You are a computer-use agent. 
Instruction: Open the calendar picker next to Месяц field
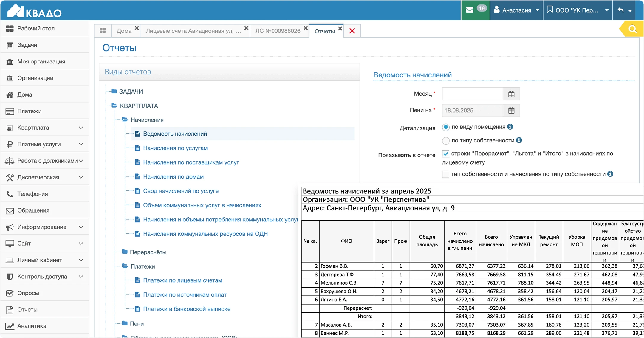click(x=512, y=94)
